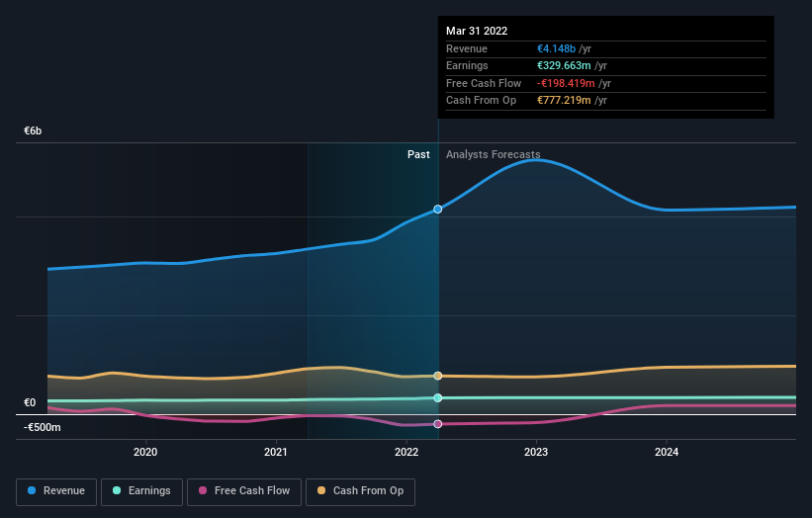Viewport: 812px width, 518px height.
Task: Click the Cash From Op data point marker
Action: [438, 376]
